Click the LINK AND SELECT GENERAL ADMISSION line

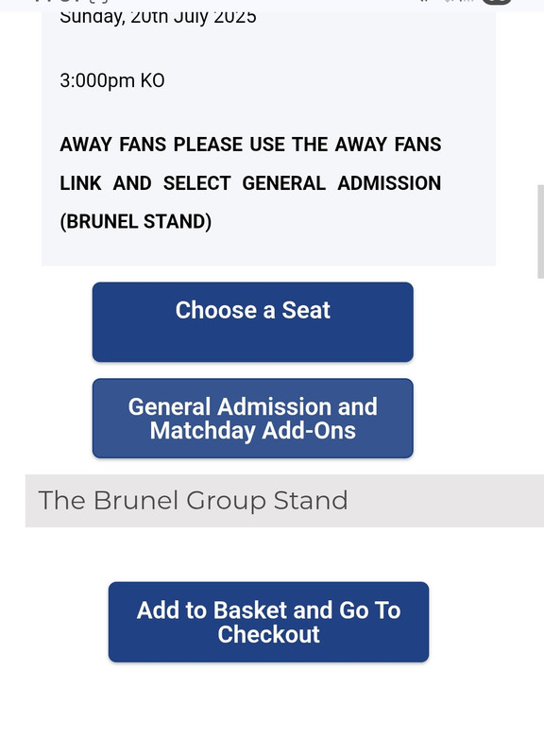pos(250,183)
